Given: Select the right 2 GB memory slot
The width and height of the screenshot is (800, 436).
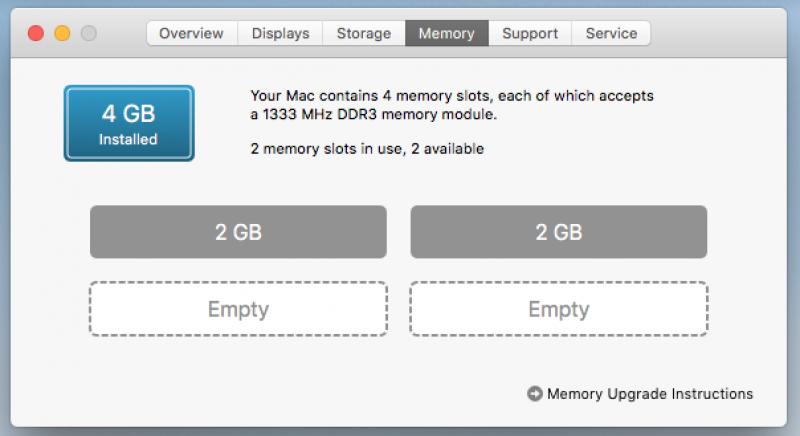Looking at the screenshot, I should click(559, 232).
